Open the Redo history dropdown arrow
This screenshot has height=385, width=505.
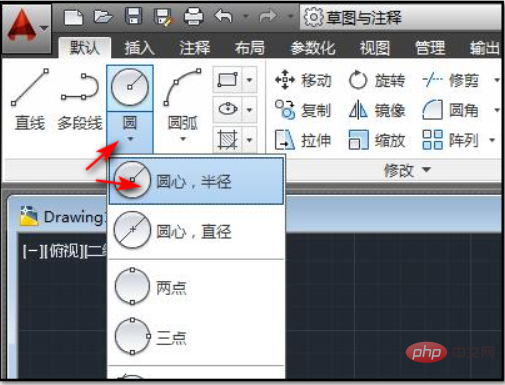tap(291, 16)
